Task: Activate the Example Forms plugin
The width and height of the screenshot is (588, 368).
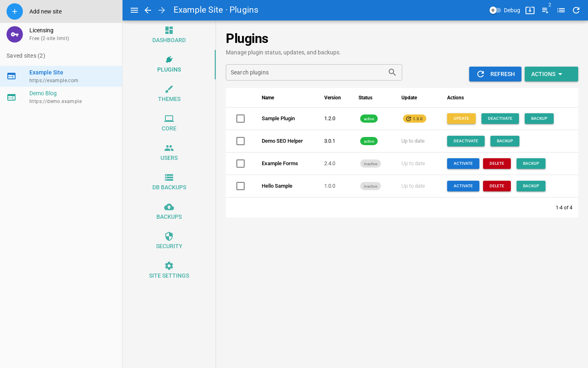Action: coord(463,164)
